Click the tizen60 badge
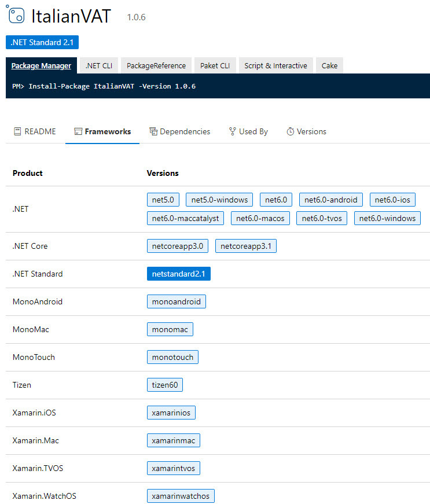The height and width of the screenshot is (504, 430). pos(165,385)
